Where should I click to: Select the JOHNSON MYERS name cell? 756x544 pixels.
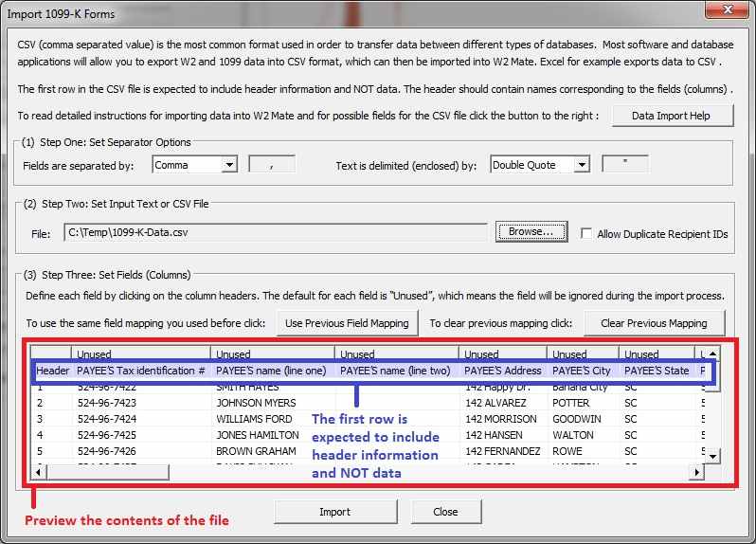pyautogui.click(x=273, y=403)
